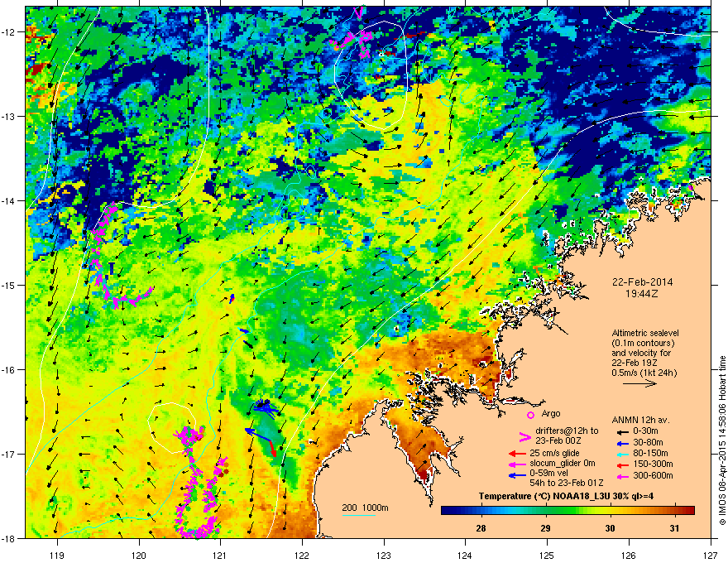Click the 19:44Z time text
The width and height of the screenshot is (728, 563).
pyautogui.click(x=642, y=294)
